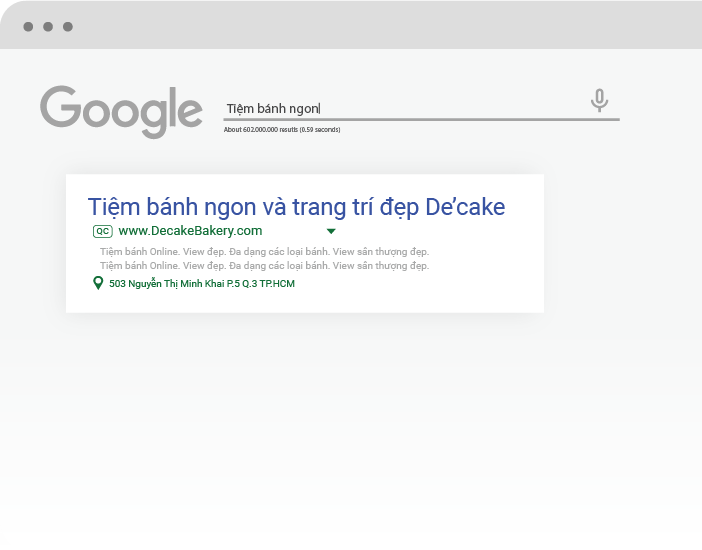Click the QC ad badge
Image resolution: width=702 pixels, height=550 pixels.
tap(103, 231)
